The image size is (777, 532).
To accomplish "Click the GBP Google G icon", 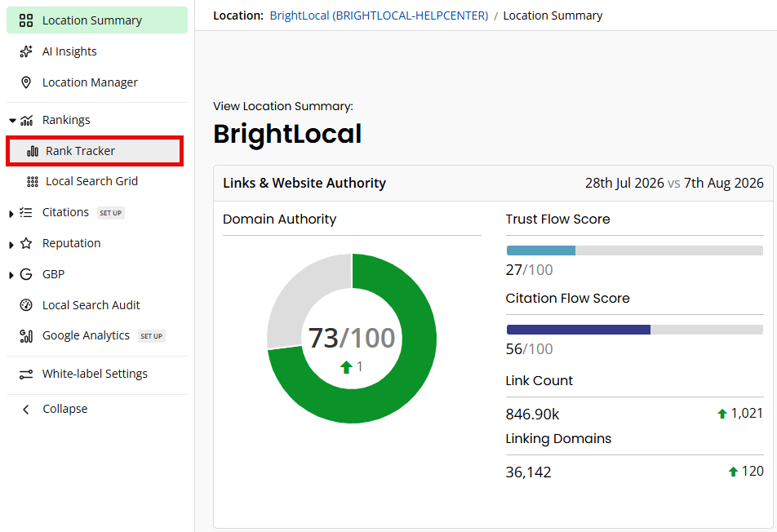I will coord(26,274).
